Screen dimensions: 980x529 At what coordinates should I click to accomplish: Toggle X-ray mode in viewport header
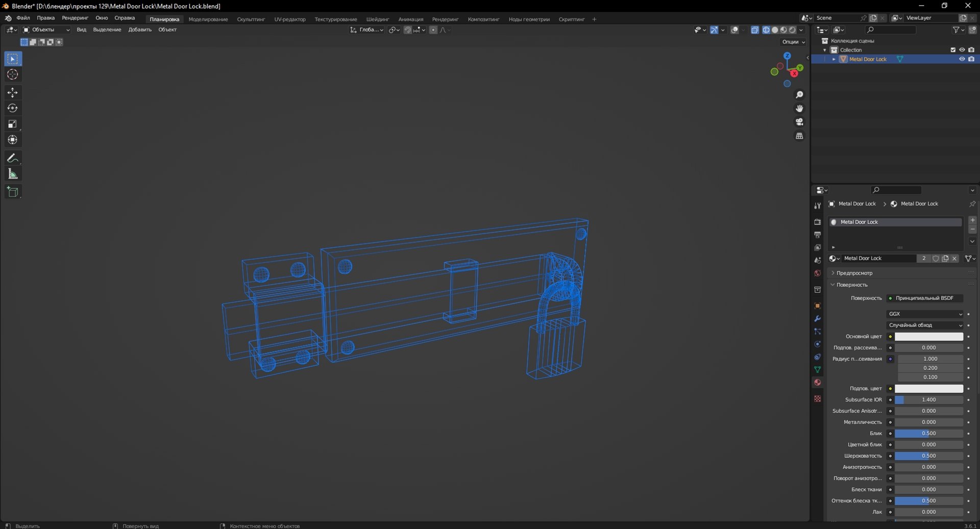click(x=755, y=30)
